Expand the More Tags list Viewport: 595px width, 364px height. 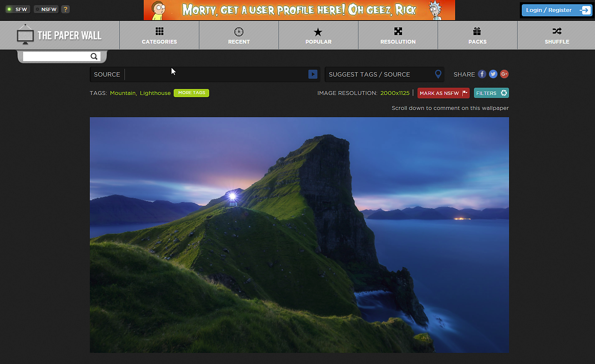tap(191, 93)
